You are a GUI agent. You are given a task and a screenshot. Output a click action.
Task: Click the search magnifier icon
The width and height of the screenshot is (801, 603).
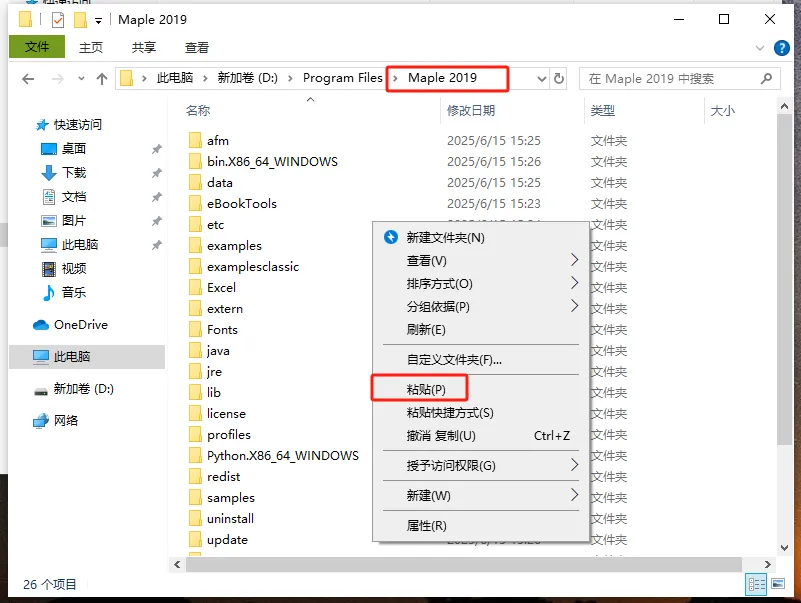click(x=766, y=79)
